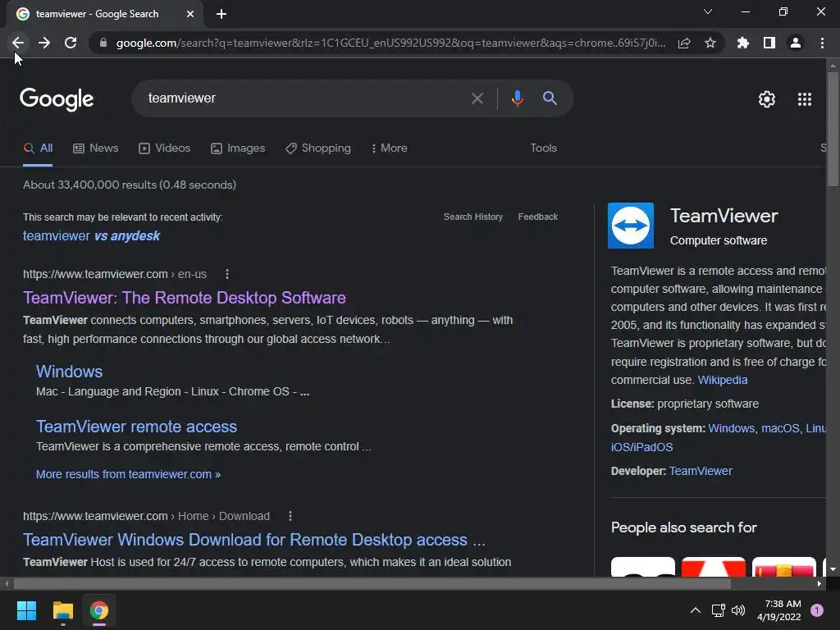Close the teamviewer Google Search tab

coord(190,14)
